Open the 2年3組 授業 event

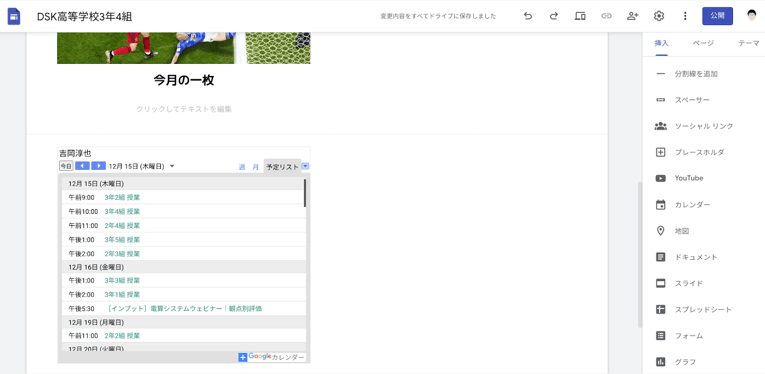pyautogui.click(x=122, y=254)
